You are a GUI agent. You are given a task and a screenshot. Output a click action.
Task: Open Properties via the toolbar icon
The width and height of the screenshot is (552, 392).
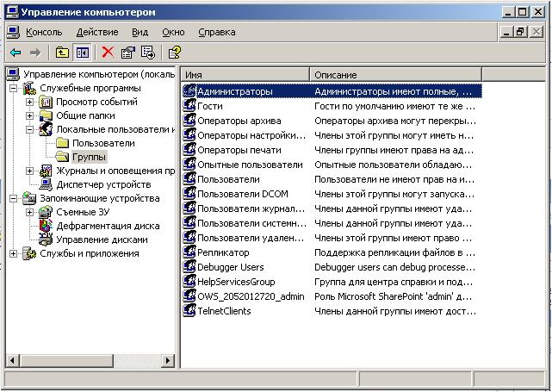128,53
